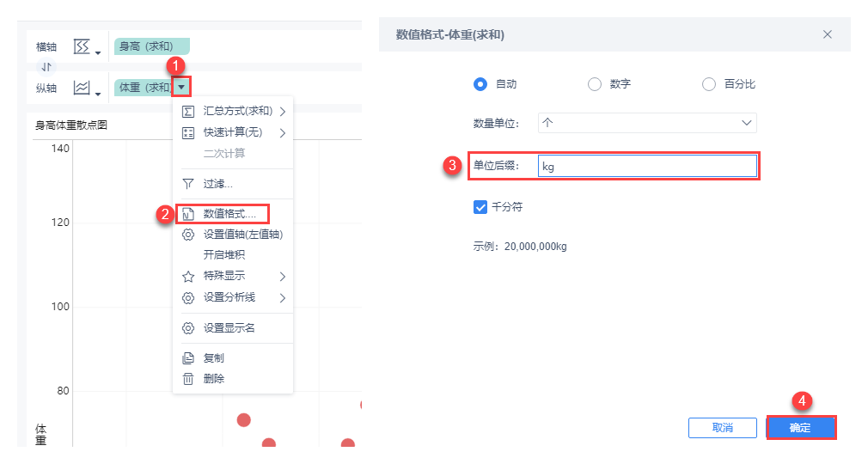Click the 确定 button

click(800, 427)
